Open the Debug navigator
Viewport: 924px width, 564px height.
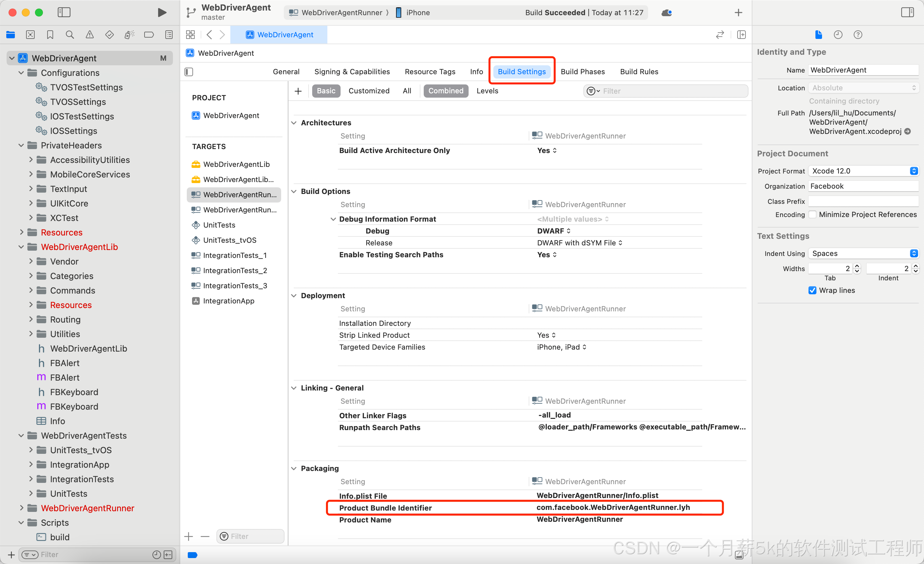[x=129, y=35]
